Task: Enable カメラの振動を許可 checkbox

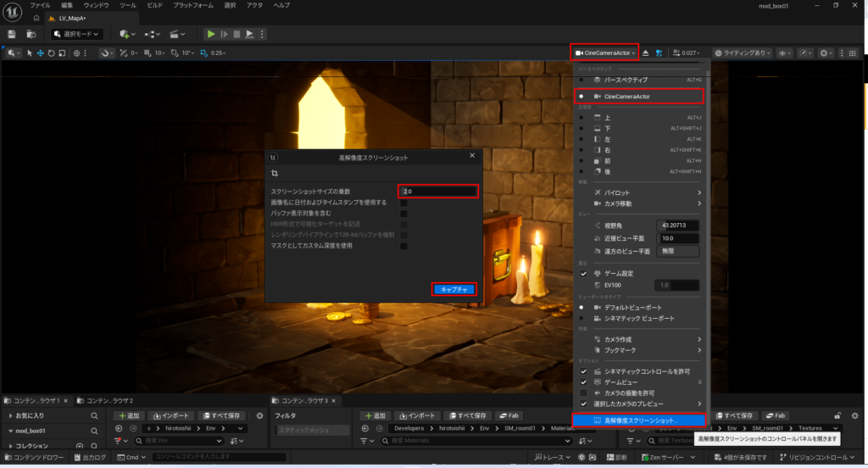Action: coord(583,393)
